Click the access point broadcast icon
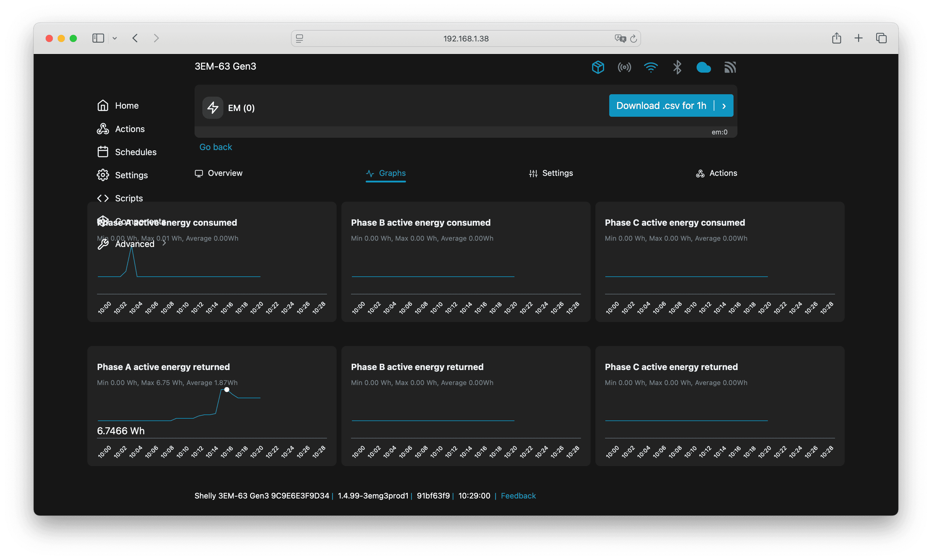The image size is (932, 560). [x=624, y=68]
